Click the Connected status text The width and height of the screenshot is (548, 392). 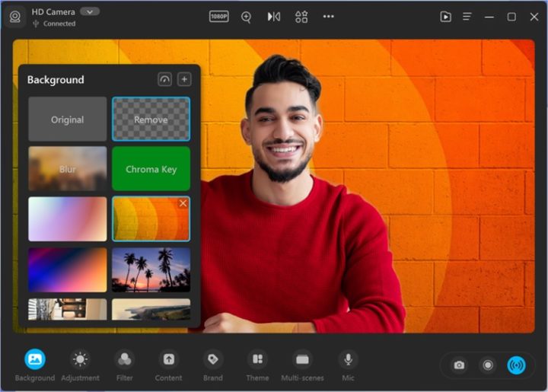pos(59,24)
